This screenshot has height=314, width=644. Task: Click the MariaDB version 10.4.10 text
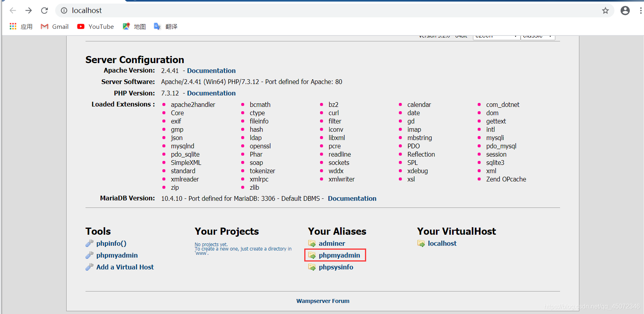click(x=172, y=198)
